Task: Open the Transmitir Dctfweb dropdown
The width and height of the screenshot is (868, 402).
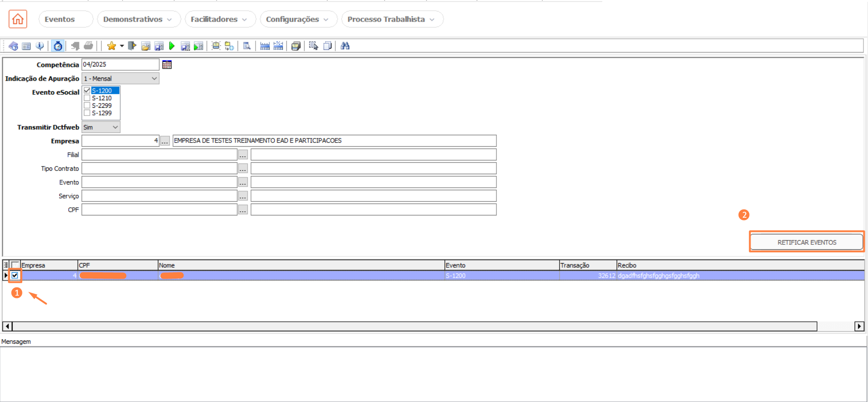Action: click(115, 127)
